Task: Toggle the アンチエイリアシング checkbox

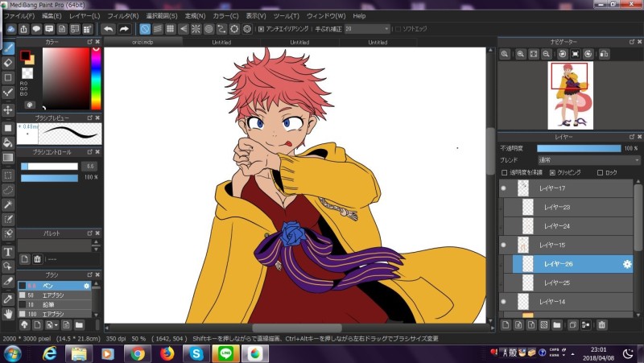Action: point(261,29)
